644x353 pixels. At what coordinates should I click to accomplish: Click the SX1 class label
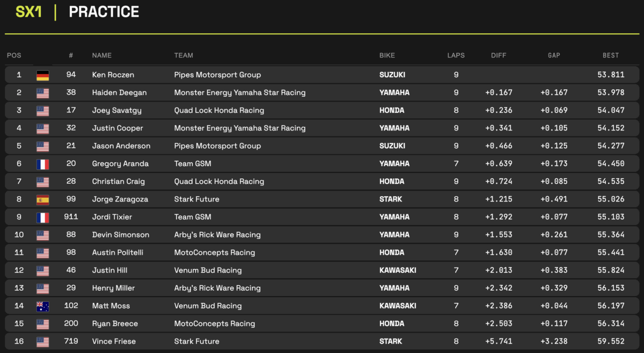(x=29, y=12)
